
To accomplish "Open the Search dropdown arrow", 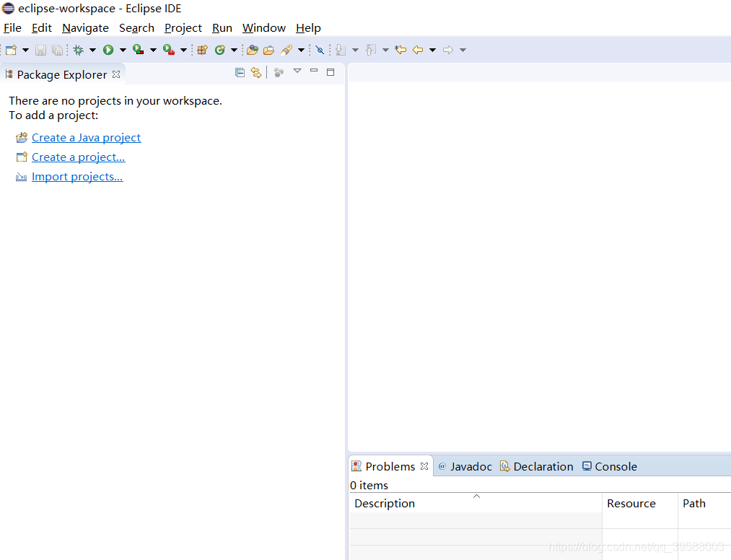I will (301, 50).
